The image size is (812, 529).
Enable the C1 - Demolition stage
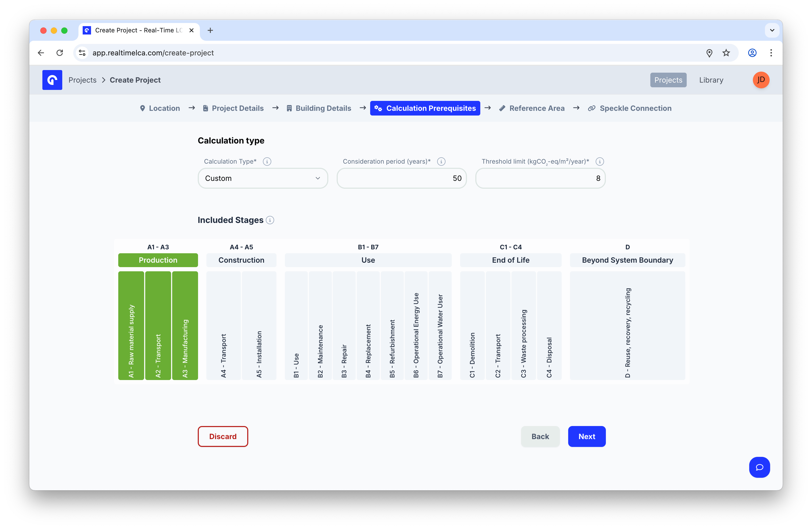472,325
